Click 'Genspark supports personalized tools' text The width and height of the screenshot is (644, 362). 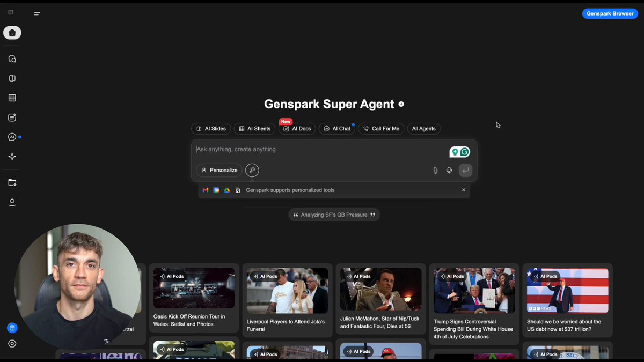point(290,190)
